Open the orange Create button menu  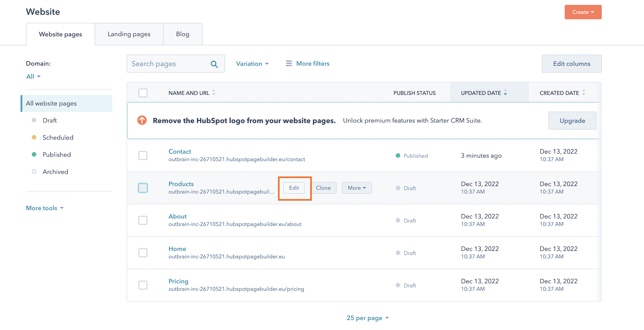[583, 12]
